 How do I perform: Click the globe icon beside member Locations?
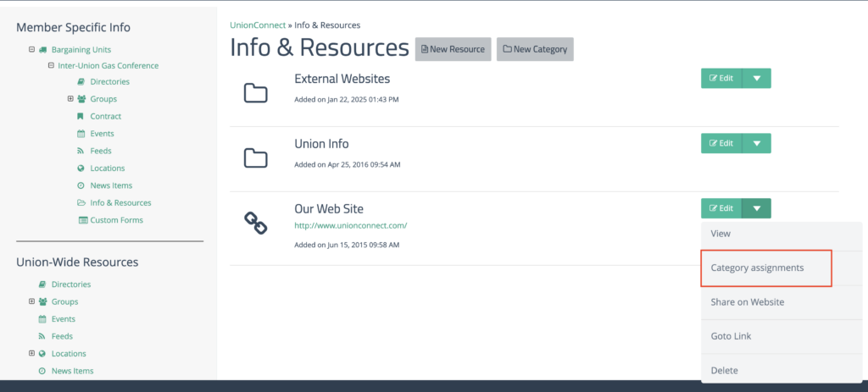tap(81, 168)
